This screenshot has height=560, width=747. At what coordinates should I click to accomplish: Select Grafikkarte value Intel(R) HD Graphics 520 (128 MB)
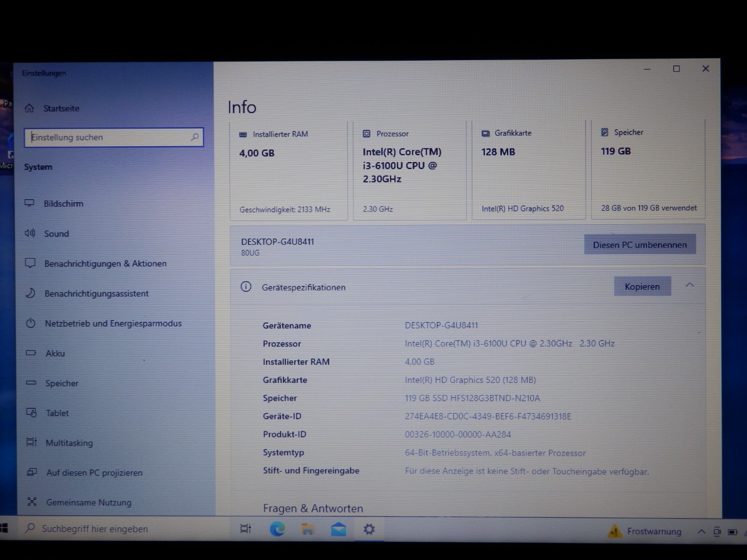coord(470,380)
